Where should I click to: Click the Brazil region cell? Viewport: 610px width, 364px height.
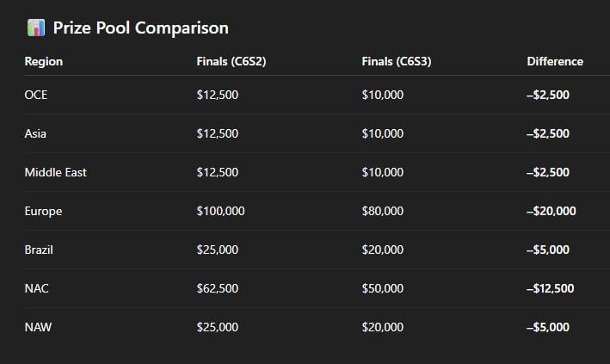[40, 250]
